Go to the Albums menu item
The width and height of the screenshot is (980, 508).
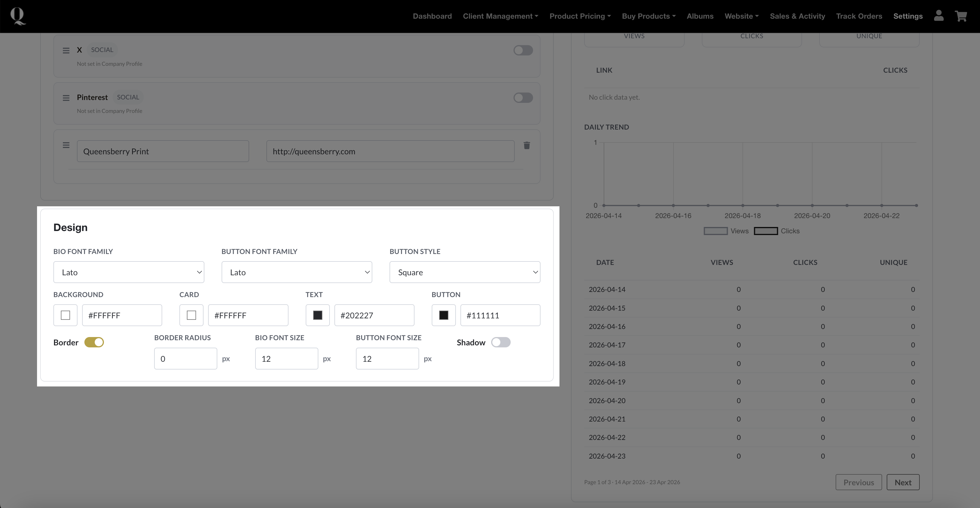point(700,16)
